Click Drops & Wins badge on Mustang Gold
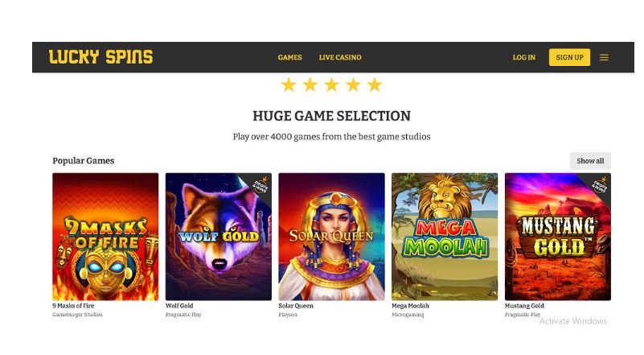 point(600,184)
